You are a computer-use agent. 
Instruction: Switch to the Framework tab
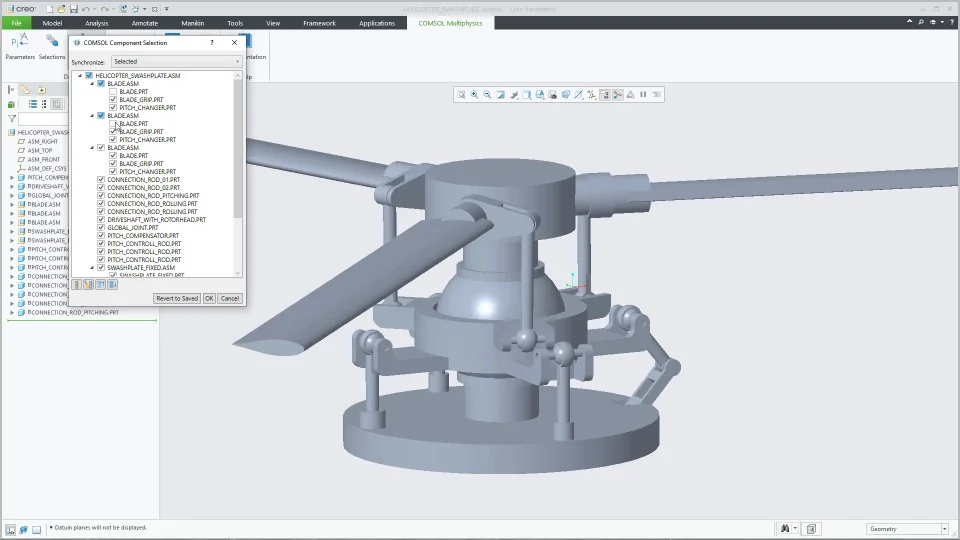click(319, 23)
